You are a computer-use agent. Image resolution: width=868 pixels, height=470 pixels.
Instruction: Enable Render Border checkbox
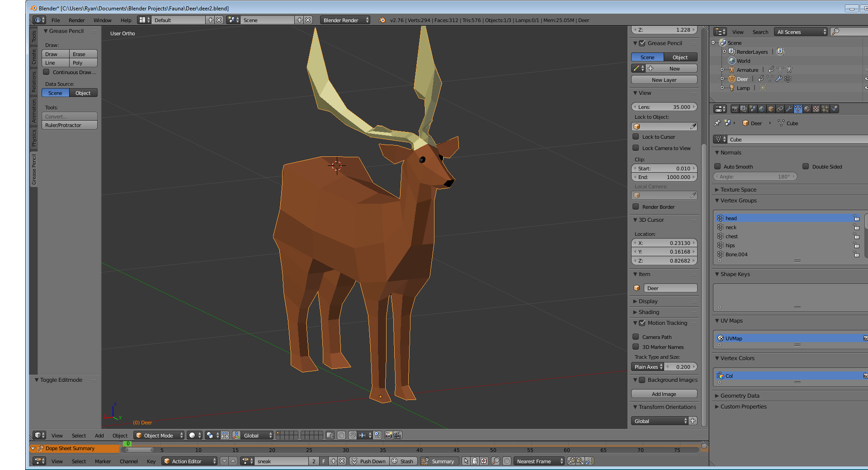[636, 207]
